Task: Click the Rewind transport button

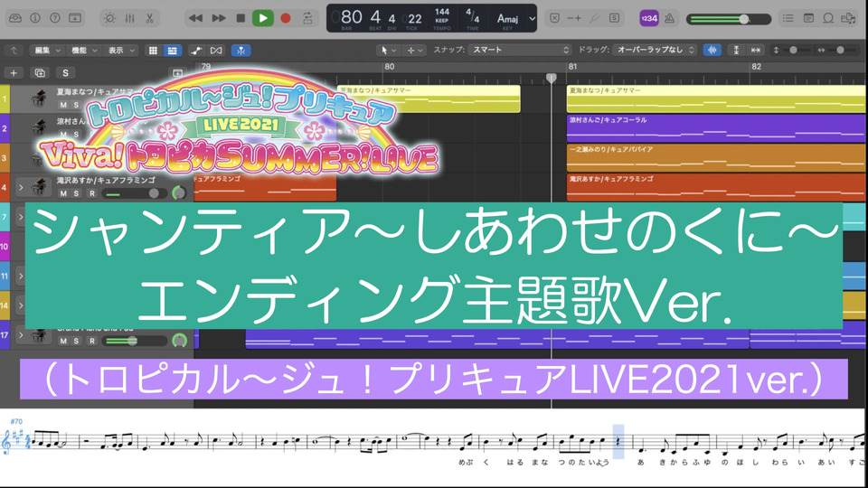Action: coord(195,18)
